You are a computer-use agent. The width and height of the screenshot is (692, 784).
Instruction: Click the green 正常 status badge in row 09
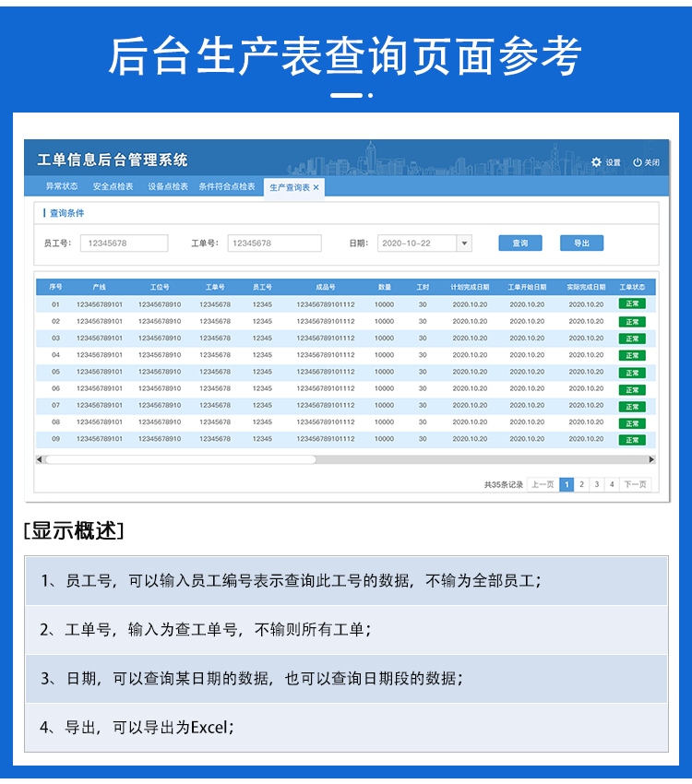point(632,440)
